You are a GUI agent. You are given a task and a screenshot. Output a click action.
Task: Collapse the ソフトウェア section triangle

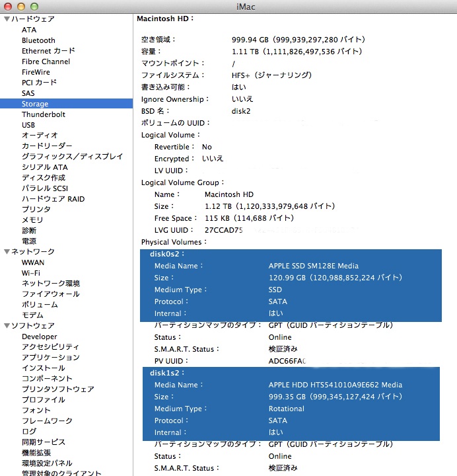(7, 326)
